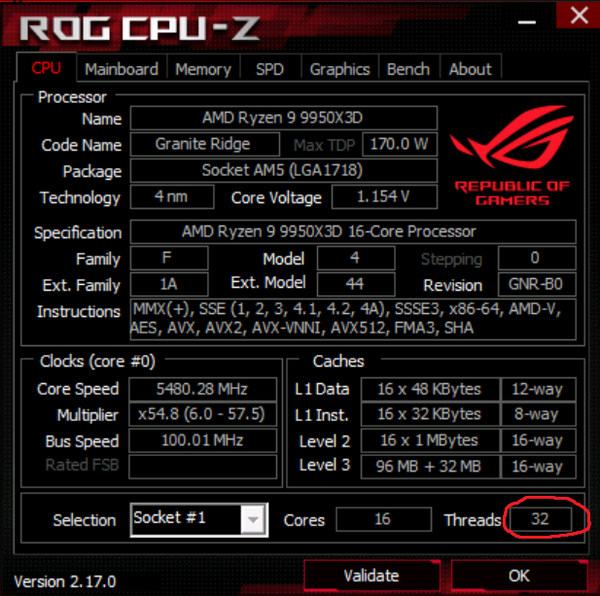Select the CPU tab

46,68
